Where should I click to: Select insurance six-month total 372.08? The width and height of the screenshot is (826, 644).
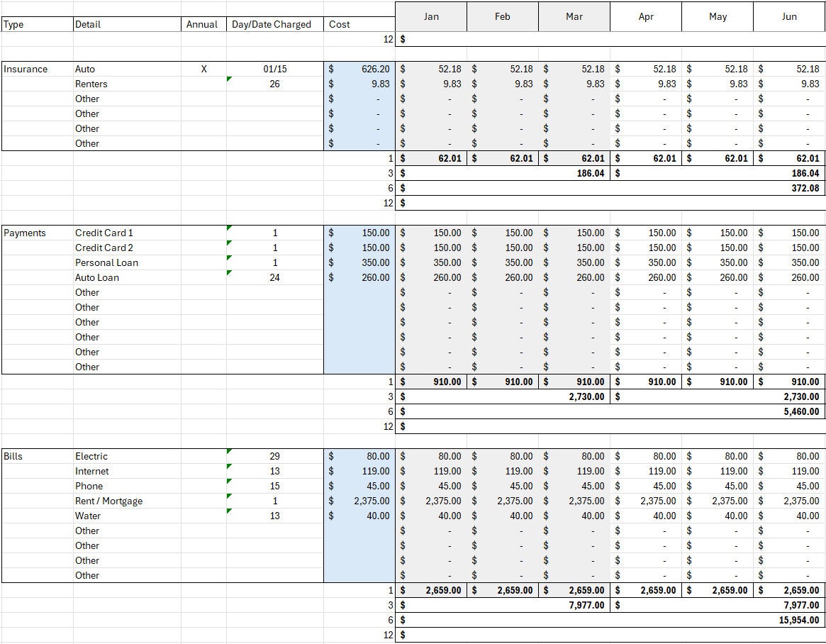(x=610, y=188)
